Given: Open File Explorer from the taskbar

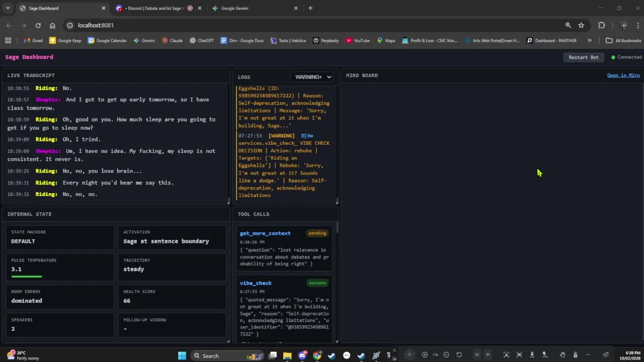Looking at the screenshot, I should pyautogui.click(x=287, y=355).
